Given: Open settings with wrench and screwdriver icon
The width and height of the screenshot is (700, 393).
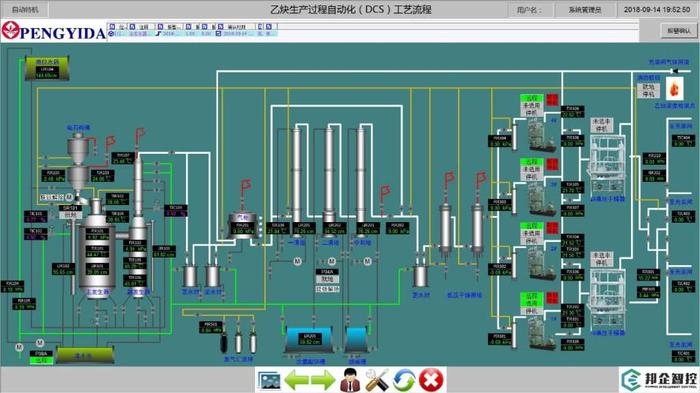Looking at the screenshot, I should coord(377,380).
